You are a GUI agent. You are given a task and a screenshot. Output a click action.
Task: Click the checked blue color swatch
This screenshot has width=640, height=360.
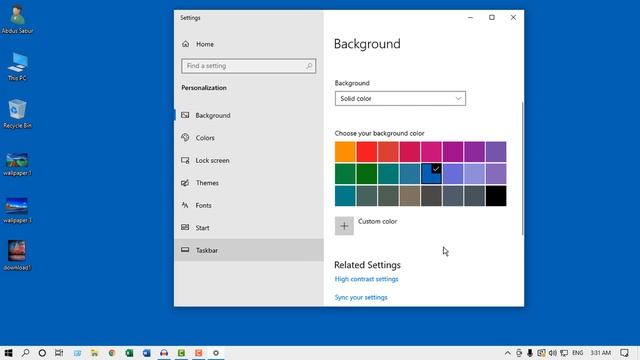pyautogui.click(x=431, y=174)
